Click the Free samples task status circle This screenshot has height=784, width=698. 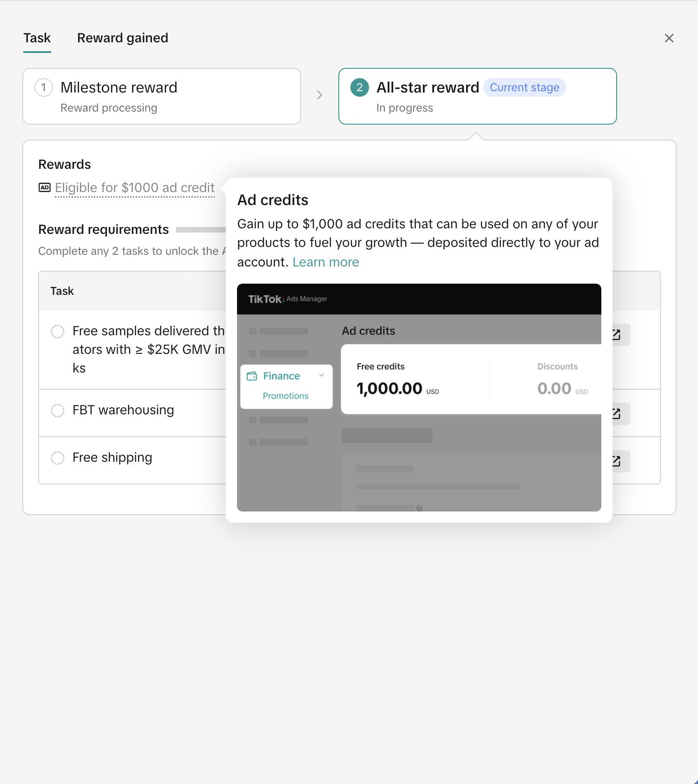[58, 332]
